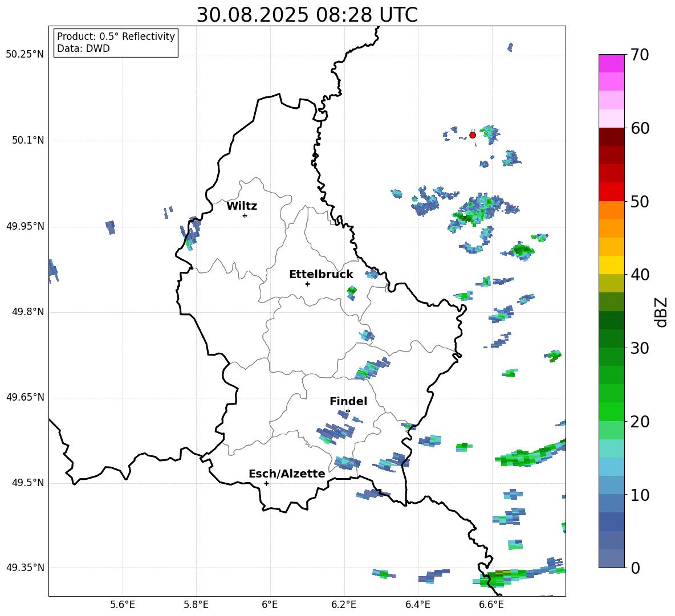The width and height of the screenshot is (675, 616).
Task: Click the 30 colorbar tick label
Action: (x=640, y=348)
